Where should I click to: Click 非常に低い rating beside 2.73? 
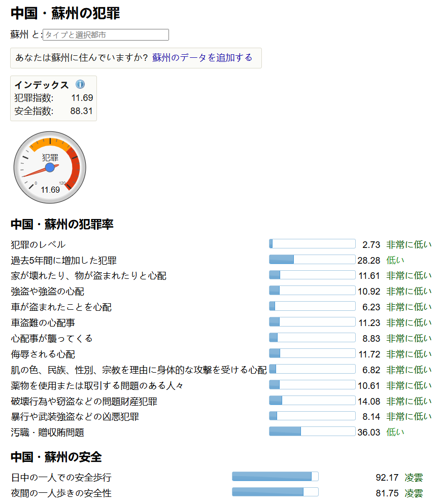pyautogui.click(x=409, y=244)
